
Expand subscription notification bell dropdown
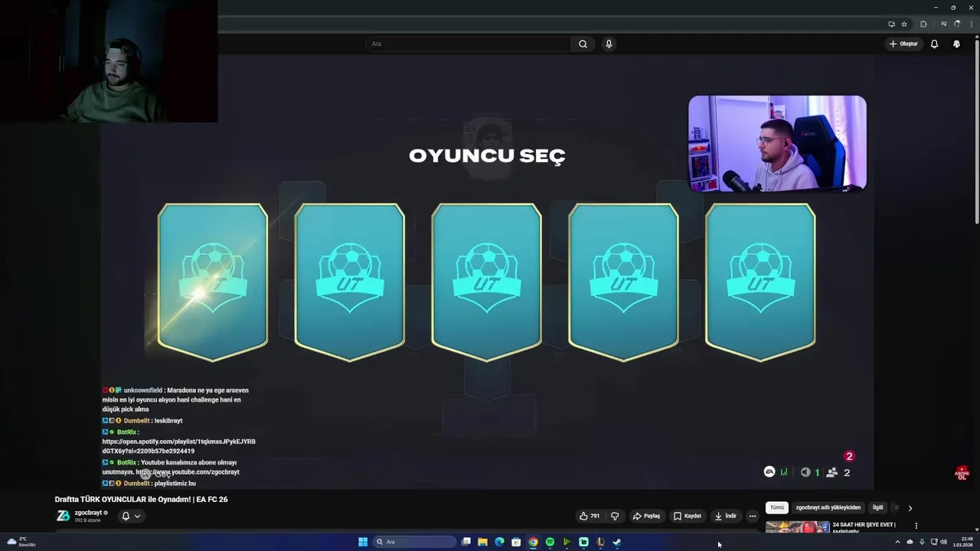(131, 516)
